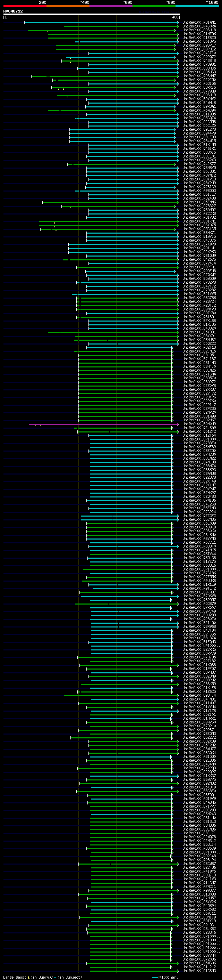
Task: Click the red 20% identity scale segment
Action: (25, 6)
